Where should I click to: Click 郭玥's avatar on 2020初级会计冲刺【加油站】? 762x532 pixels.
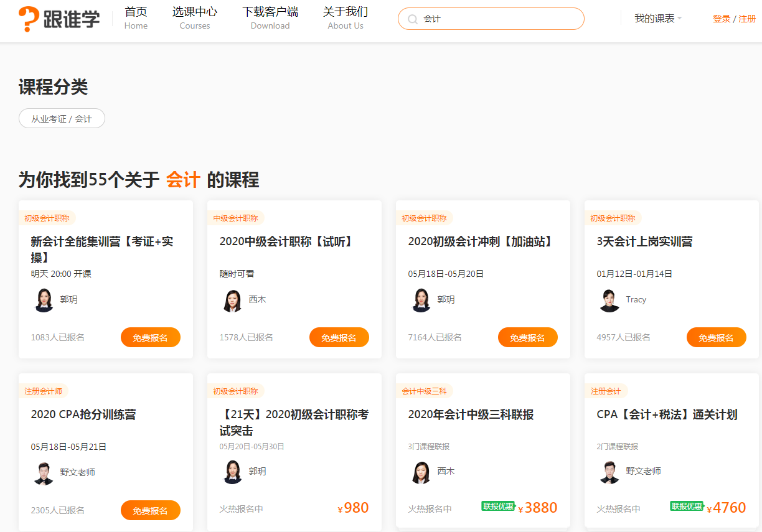point(420,299)
